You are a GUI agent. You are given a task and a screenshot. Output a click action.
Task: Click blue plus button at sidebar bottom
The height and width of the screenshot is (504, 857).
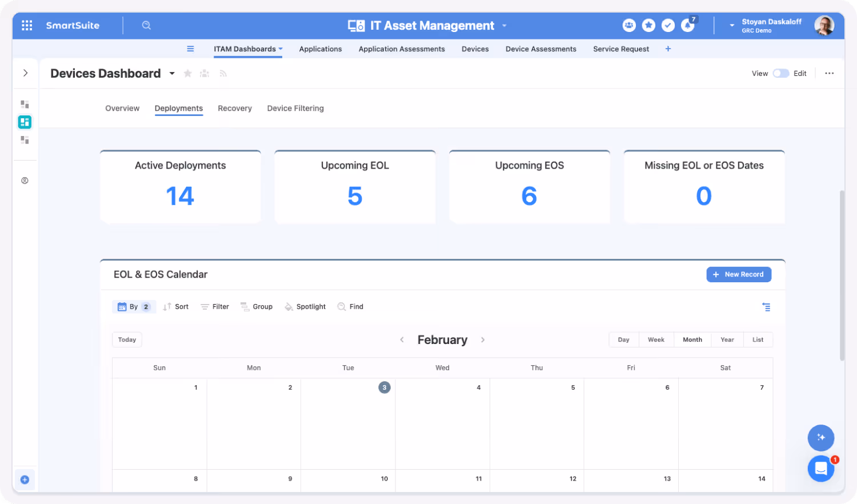(x=25, y=480)
